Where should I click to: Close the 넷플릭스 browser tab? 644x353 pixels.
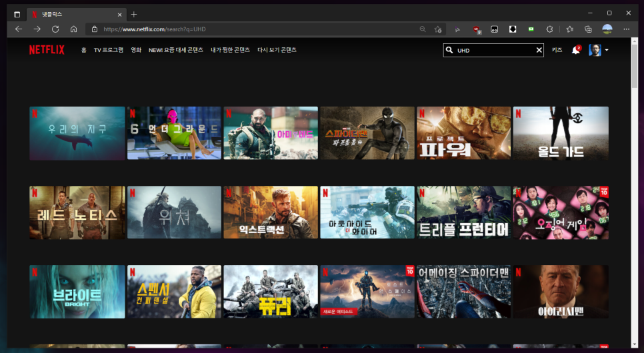[x=119, y=15]
